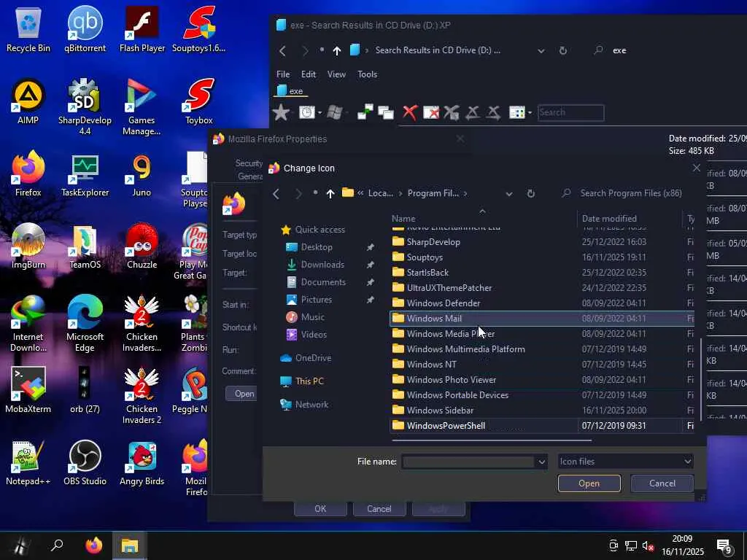This screenshot has width=747, height=560.
Task: Open the TaskExplorer desktop icon
Action: [85, 174]
